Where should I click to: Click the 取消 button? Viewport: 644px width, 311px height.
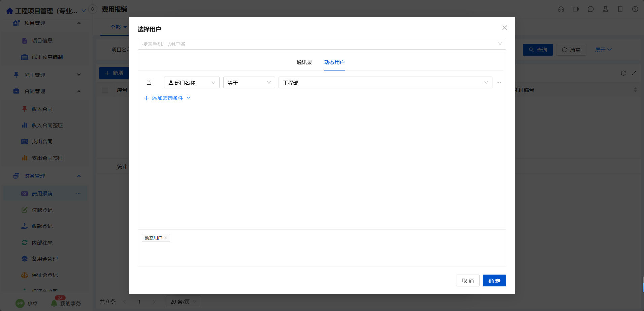[x=468, y=281]
